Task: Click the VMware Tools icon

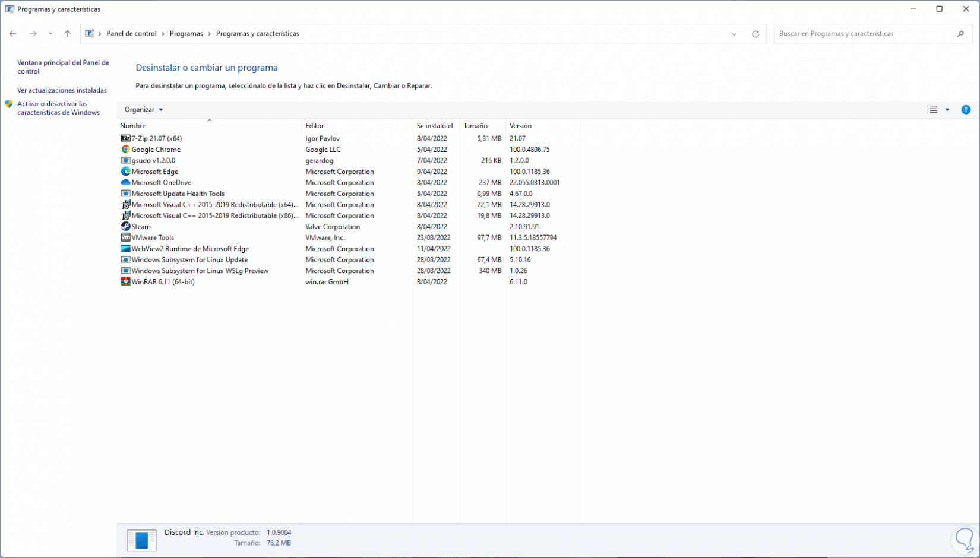Action: coord(125,237)
